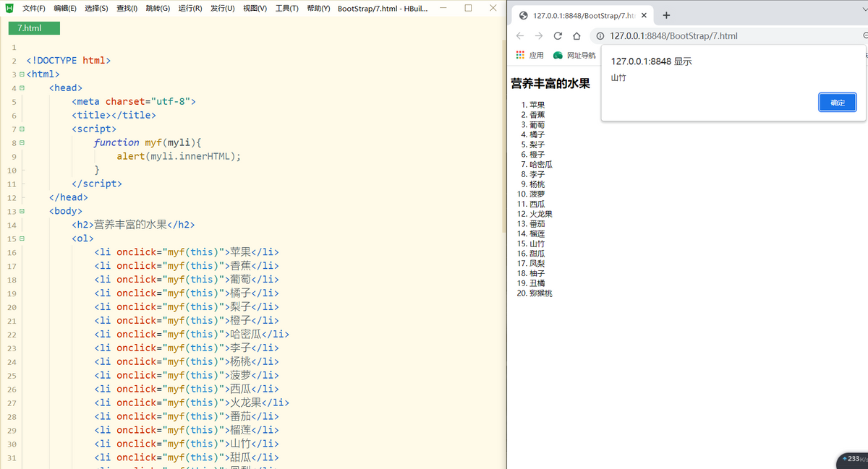This screenshot has height=469, width=868.
Task: Open the 跳转(G) menu
Action: pos(158,9)
